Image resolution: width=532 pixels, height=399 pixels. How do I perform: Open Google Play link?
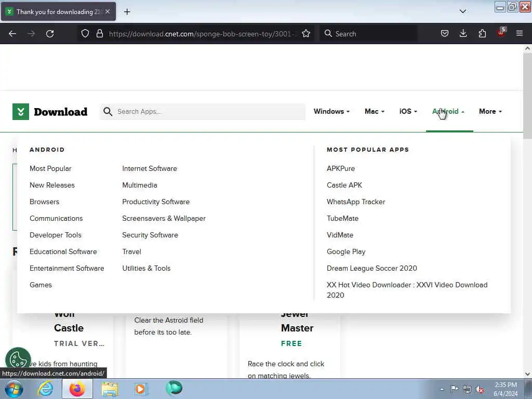tap(346, 252)
